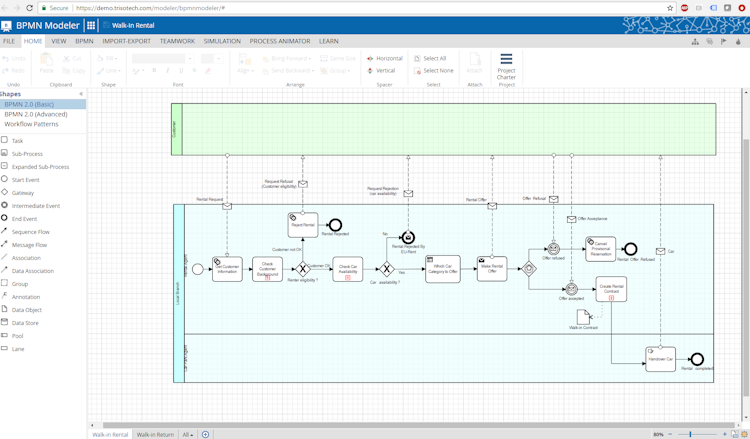This screenshot has width=750, height=439.
Task: Add a new diagram page plus button
Action: pyautogui.click(x=205, y=434)
